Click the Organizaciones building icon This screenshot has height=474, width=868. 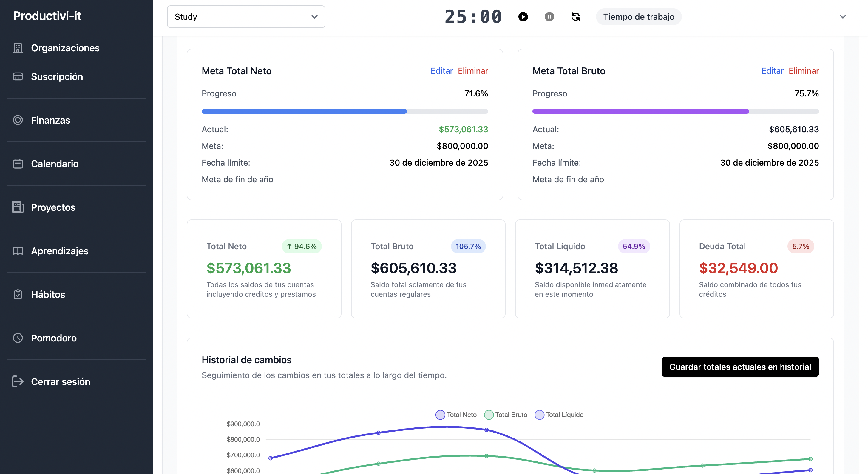pos(18,48)
